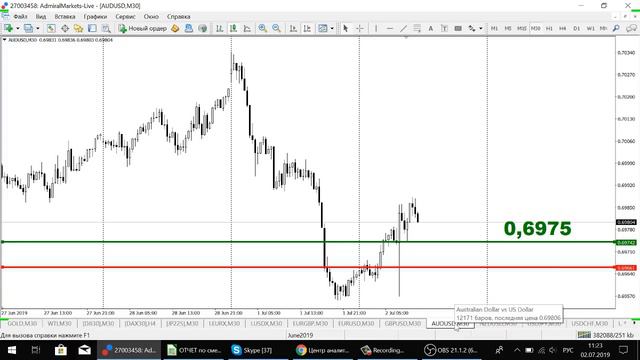The height and width of the screenshot is (360, 640).
Task: Switch timeframe to M15
Action: [522, 28]
